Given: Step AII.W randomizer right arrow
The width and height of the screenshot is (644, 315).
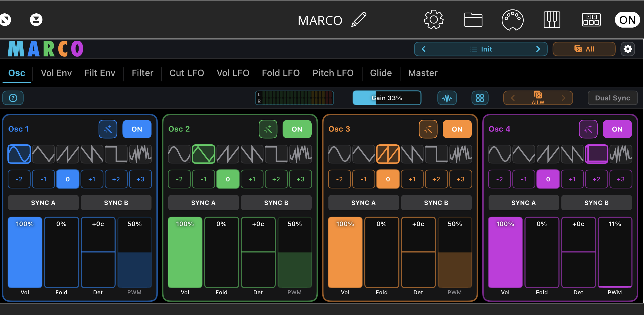Looking at the screenshot, I should [x=564, y=98].
